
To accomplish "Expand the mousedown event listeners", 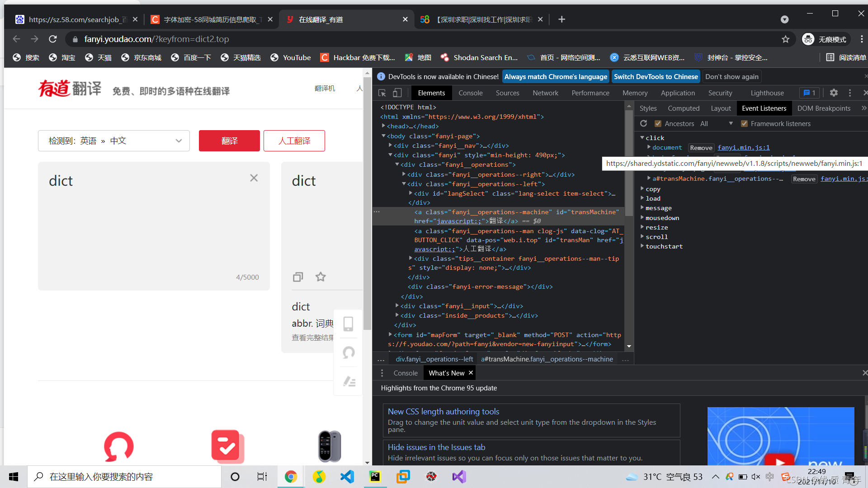I will tap(642, 218).
